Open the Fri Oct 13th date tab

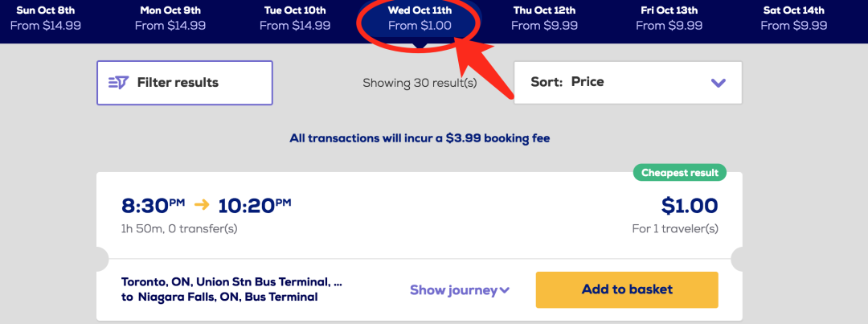[670, 18]
